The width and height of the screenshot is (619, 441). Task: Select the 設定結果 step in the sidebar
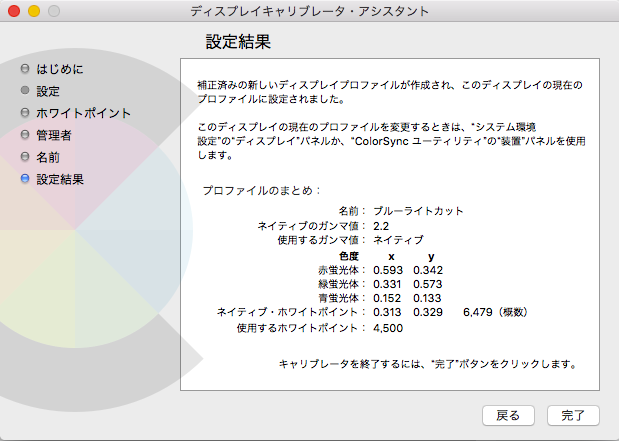click(x=60, y=180)
